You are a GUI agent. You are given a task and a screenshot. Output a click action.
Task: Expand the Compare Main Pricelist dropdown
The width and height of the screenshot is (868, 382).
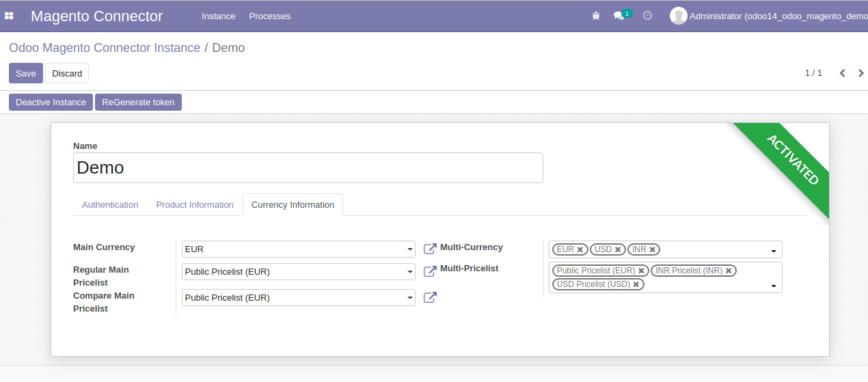point(410,298)
